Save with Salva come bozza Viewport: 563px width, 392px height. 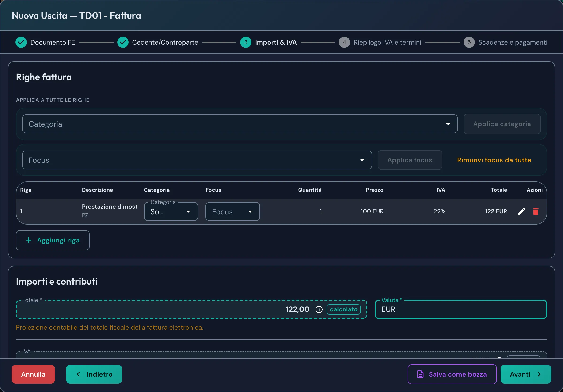tap(452, 374)
